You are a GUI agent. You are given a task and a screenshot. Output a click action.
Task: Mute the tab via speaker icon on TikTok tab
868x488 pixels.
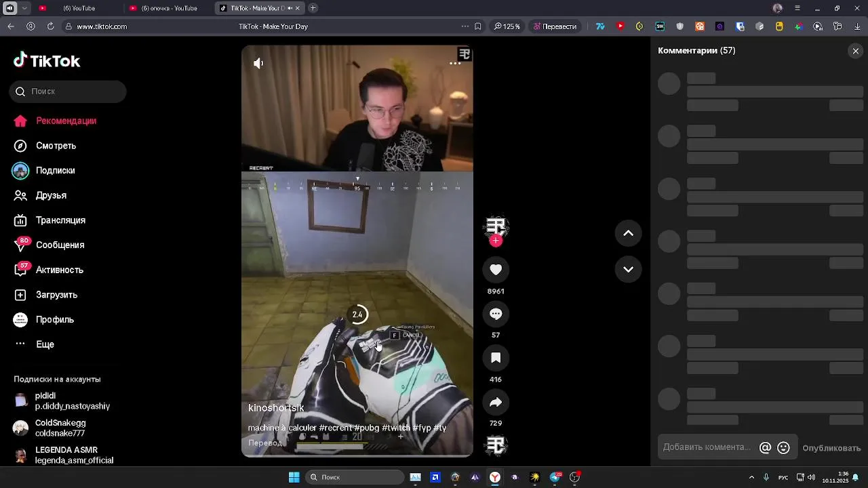(290, 8)
